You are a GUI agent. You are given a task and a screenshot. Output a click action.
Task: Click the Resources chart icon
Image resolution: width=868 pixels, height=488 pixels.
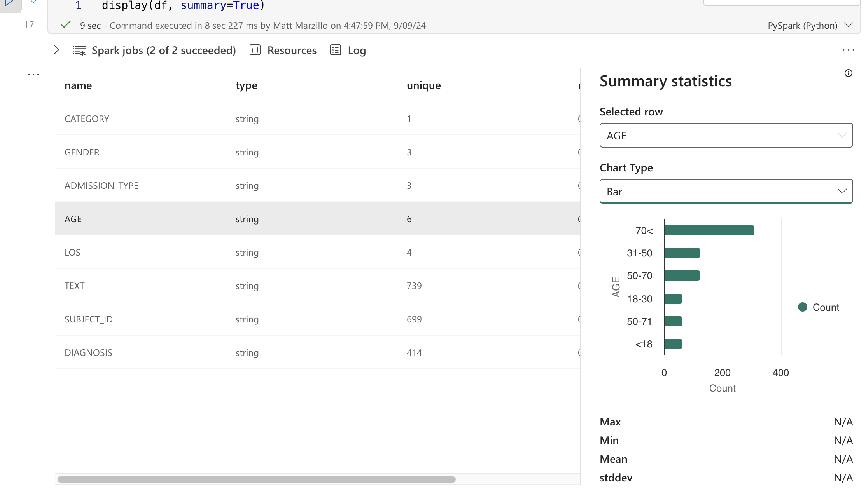tap(255, 50)
